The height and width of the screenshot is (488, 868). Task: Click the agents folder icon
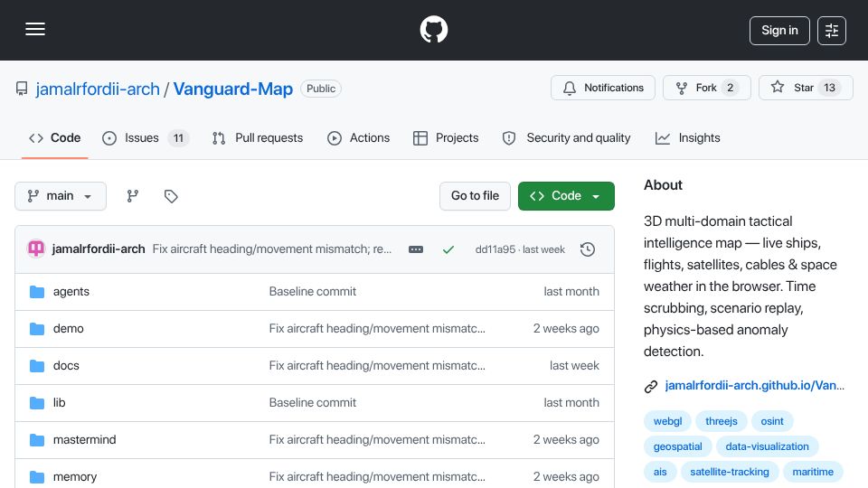coord(37,292)
